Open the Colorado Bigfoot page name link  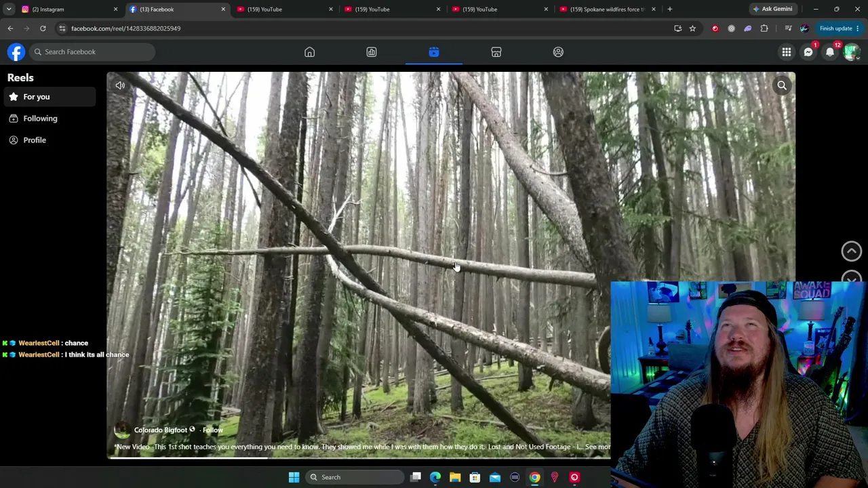(160, 430)
